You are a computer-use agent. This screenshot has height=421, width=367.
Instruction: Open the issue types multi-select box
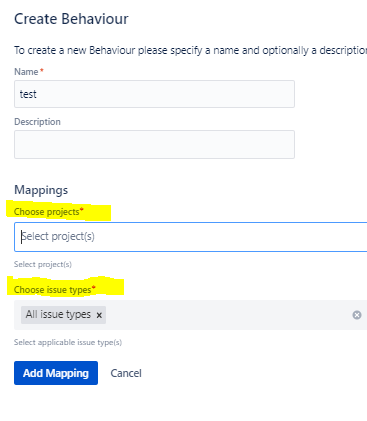191,315
